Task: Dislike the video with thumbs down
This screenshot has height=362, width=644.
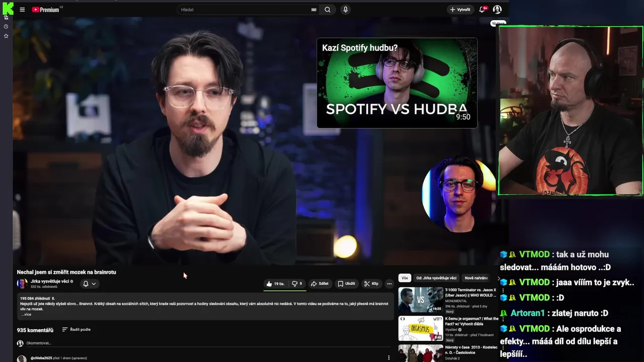Action: 297,284
